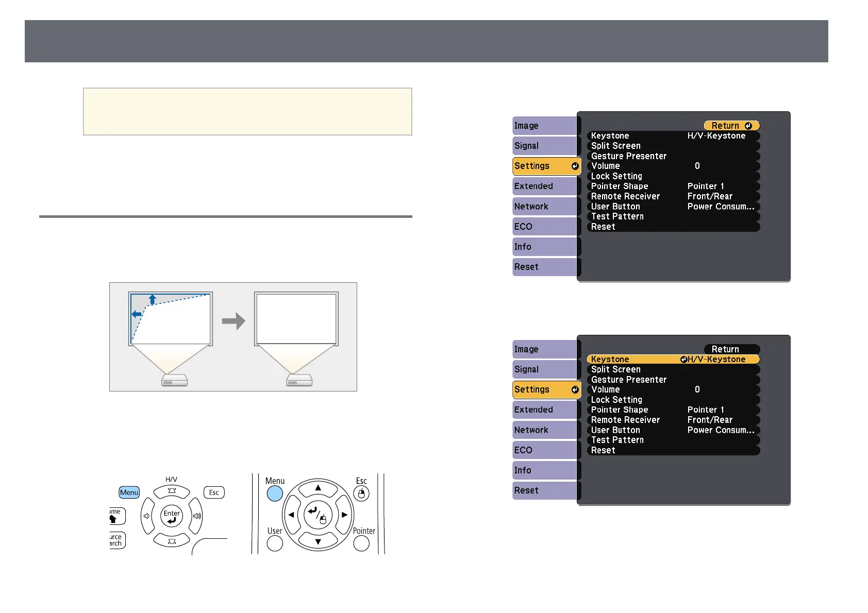Open the Extended tab in upper menu
Screen dimensions: 868x613
[545, 186]
